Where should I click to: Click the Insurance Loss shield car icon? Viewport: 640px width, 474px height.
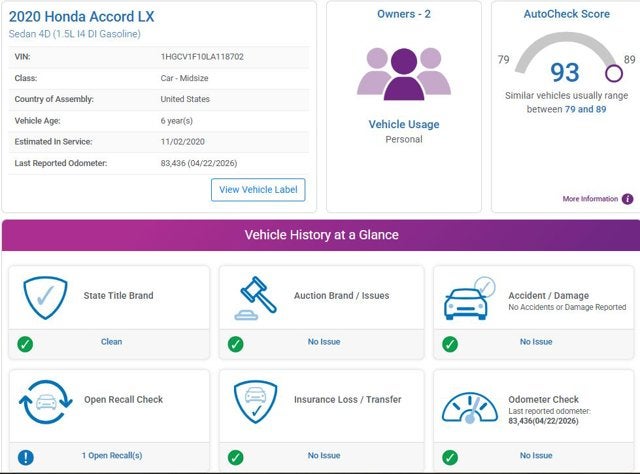coord(256,402)
